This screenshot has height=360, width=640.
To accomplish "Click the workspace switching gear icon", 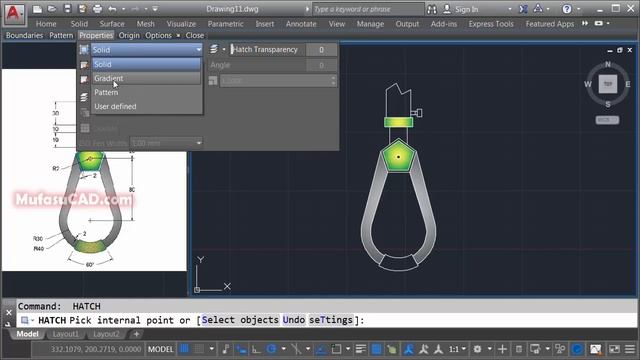I will (x=477, y=349).
